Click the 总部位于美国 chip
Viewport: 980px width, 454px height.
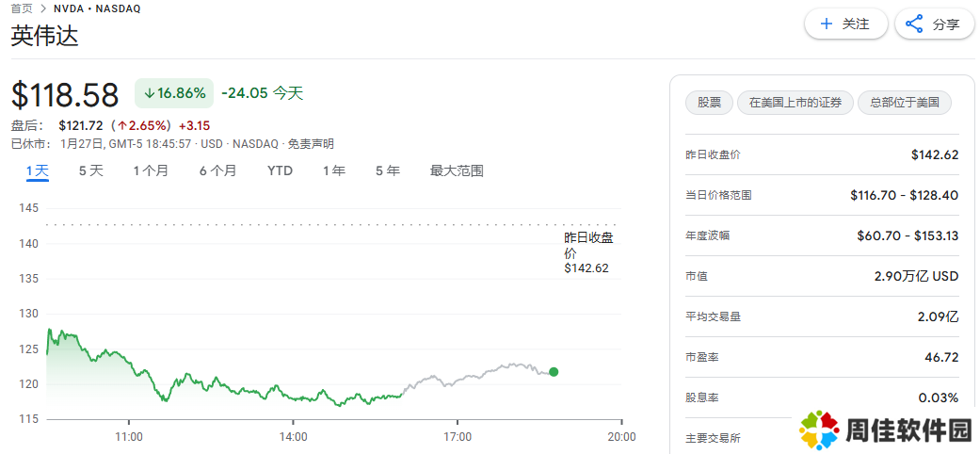(x=905, y=103)
